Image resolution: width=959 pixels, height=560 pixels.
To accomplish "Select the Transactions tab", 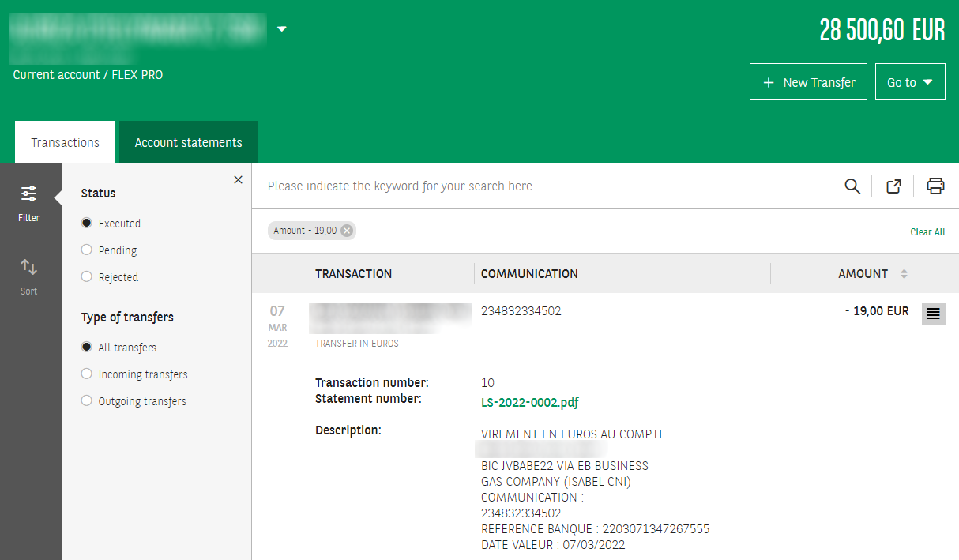I will click(65, 143).
